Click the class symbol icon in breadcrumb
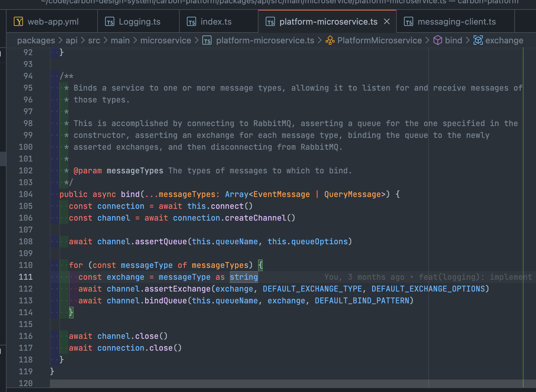 330,40
